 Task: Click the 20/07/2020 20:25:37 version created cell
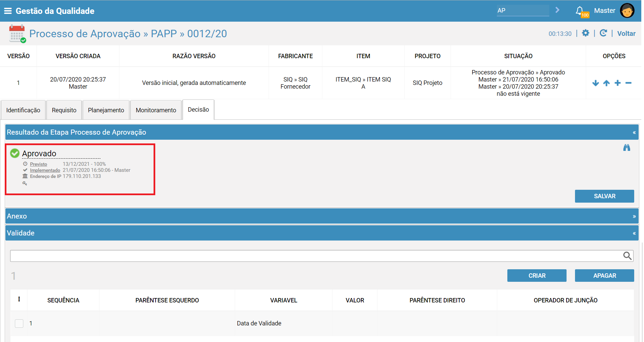(78, 83)
